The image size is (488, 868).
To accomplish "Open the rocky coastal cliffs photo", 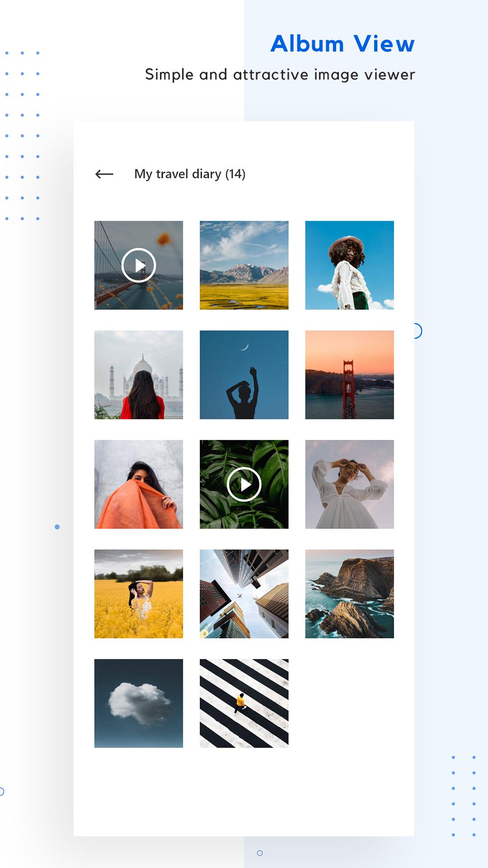I will coord(349,594).
